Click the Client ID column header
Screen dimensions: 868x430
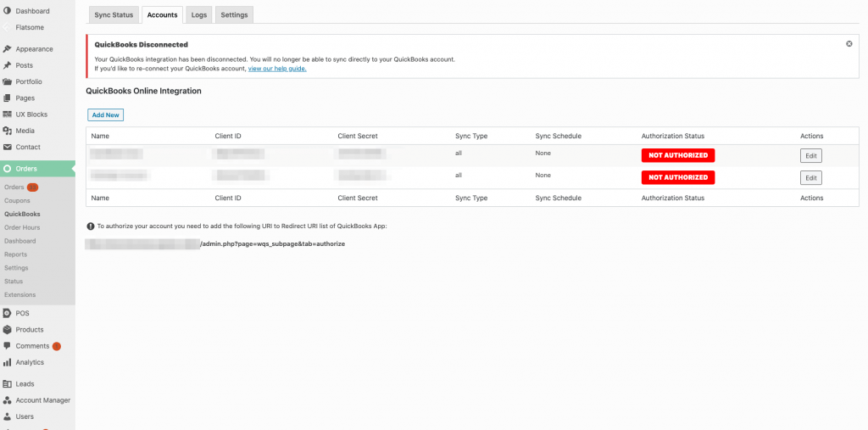(228, 137)
